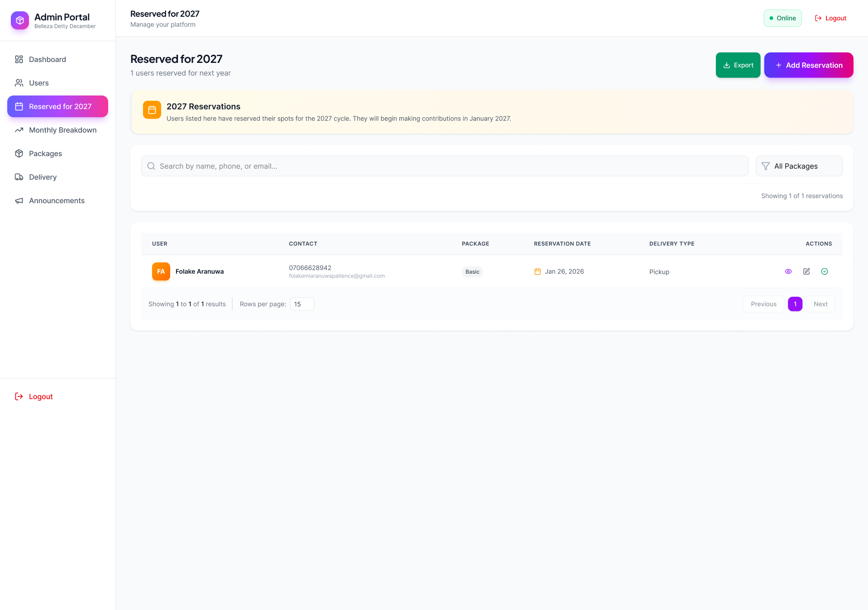
Task: Click the eye view icon for Folake Aranuwa
Action: [x=788, y=272]
